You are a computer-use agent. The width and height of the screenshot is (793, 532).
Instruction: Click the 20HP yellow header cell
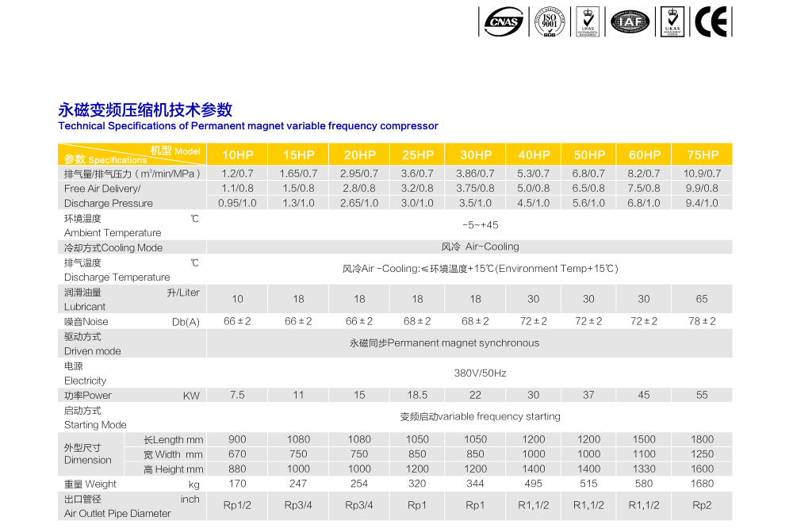tap(359, 155)
